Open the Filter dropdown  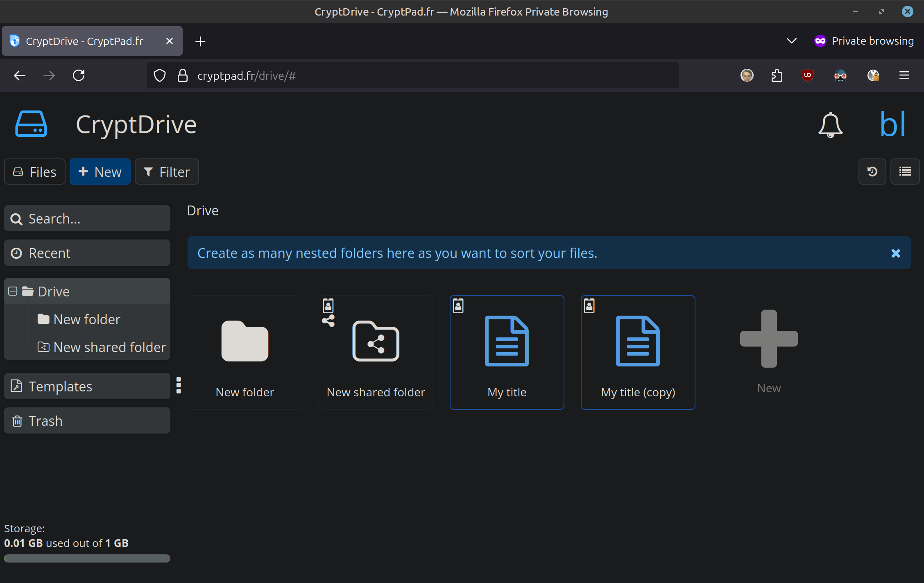point(167,172)
